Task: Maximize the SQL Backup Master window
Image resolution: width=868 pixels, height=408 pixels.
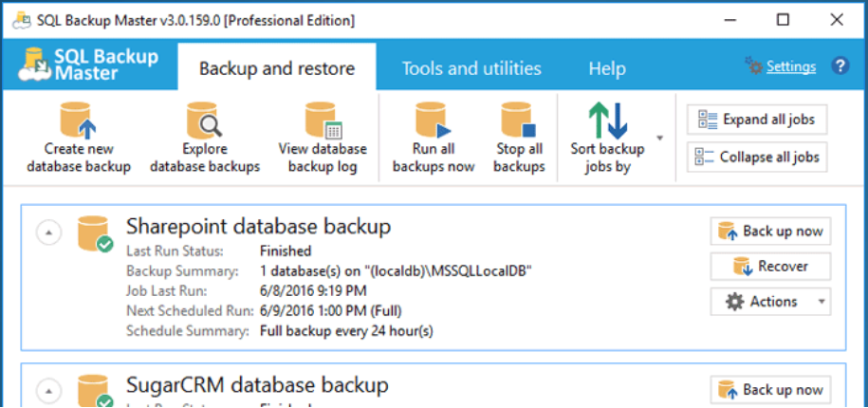Action: (783, 21)
